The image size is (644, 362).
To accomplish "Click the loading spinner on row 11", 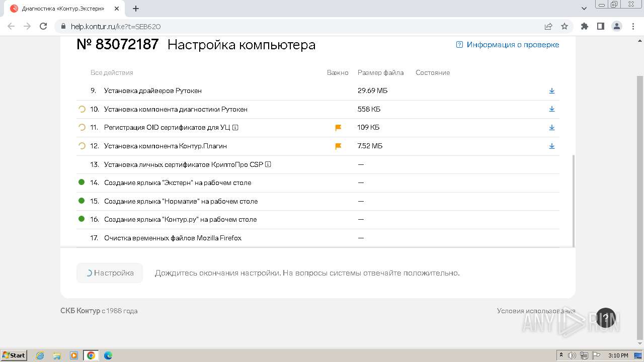I will click(82, 128).
